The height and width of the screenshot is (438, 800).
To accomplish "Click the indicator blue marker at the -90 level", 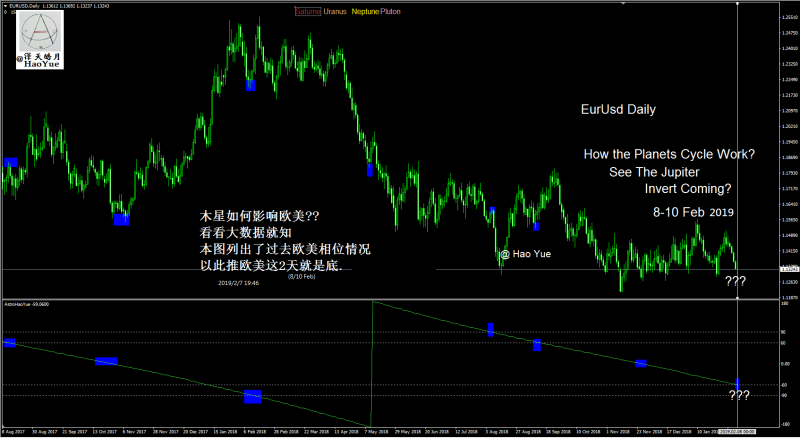I will pyautogui.click(x=253, y=397).
